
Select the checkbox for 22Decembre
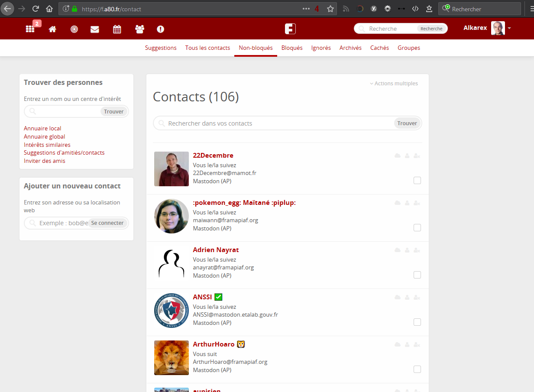tap(417, 180)
